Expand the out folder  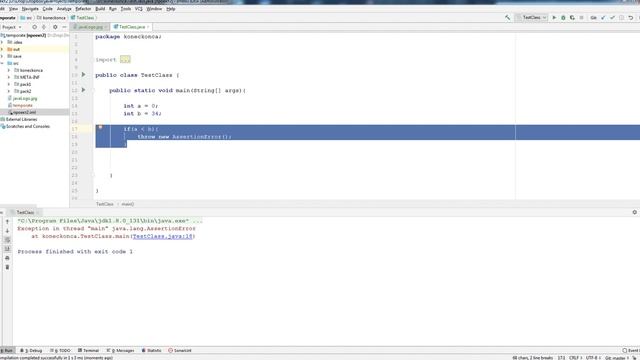[x=2, y=49]
